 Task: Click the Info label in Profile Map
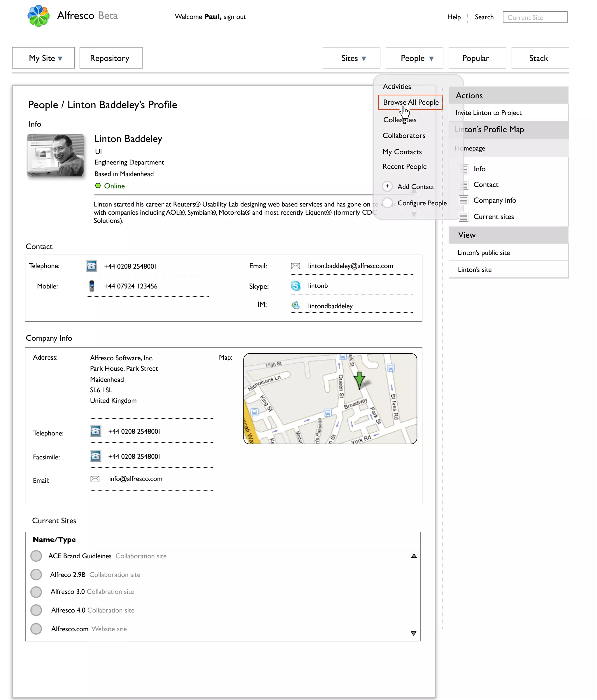point(480,169)
